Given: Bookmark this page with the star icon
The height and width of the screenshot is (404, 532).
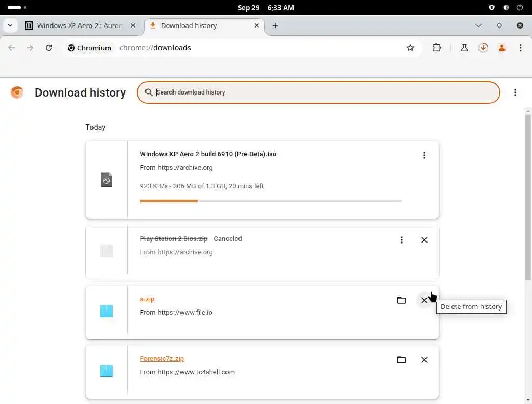Looking at the screenshot, I should [x=410, y=48].
